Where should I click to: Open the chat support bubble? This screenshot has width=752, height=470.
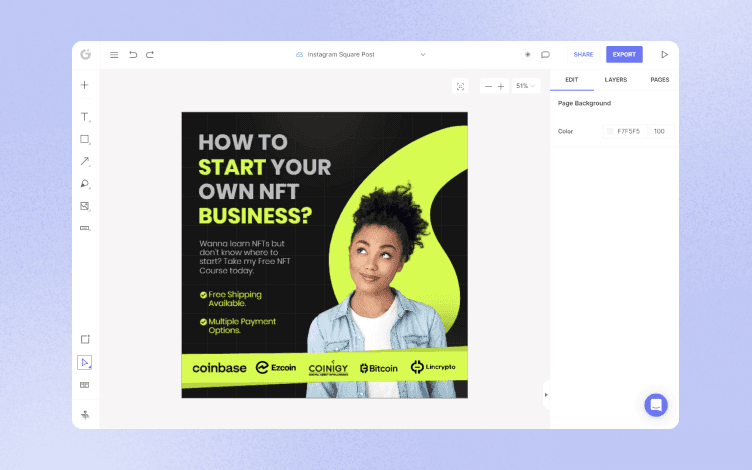(656, 405)
